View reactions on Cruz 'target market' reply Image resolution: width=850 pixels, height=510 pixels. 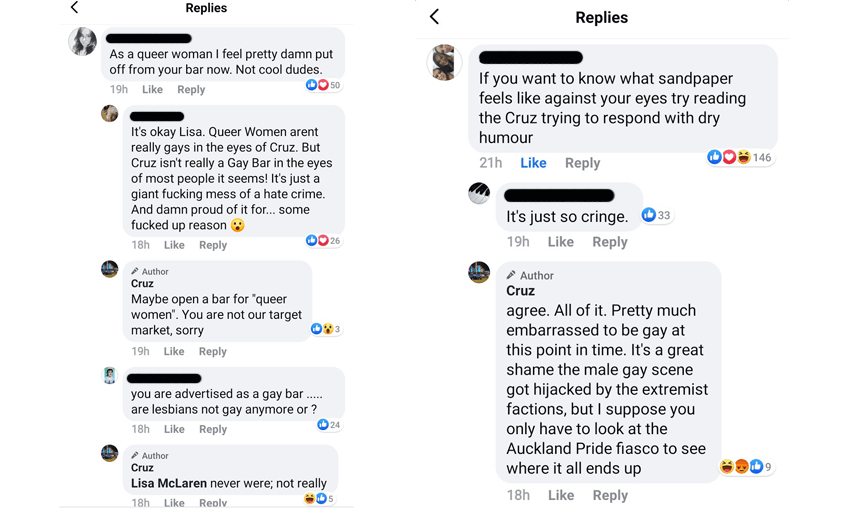pyautogui.click(x=326, y=329)
